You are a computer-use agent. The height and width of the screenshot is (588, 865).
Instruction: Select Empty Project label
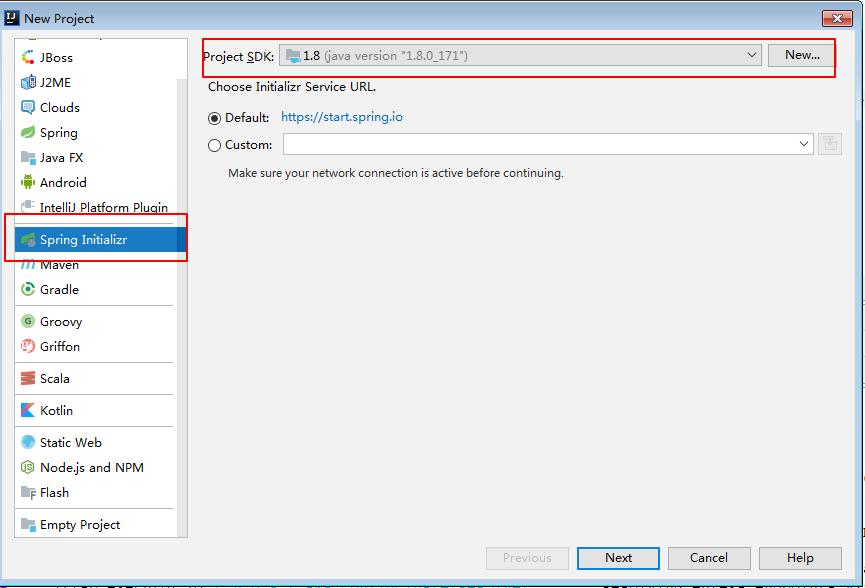pos(80,525)
